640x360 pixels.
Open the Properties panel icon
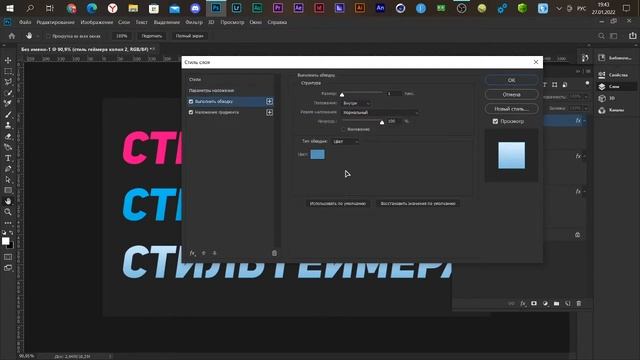(602, 75)
